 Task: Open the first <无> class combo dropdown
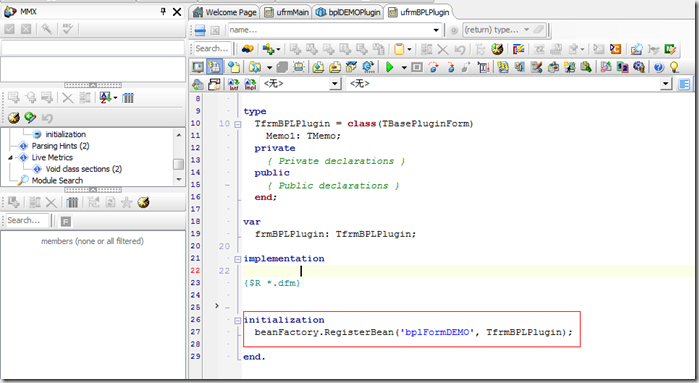tap(335, 84)
